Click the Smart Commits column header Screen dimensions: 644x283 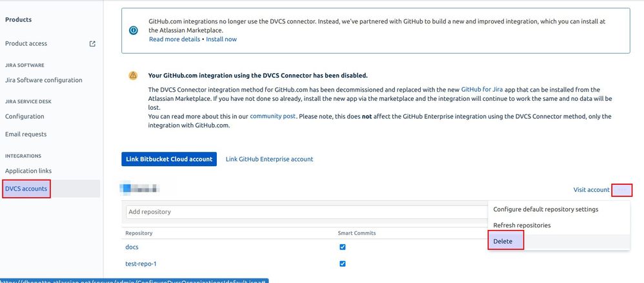pos(356,233)
